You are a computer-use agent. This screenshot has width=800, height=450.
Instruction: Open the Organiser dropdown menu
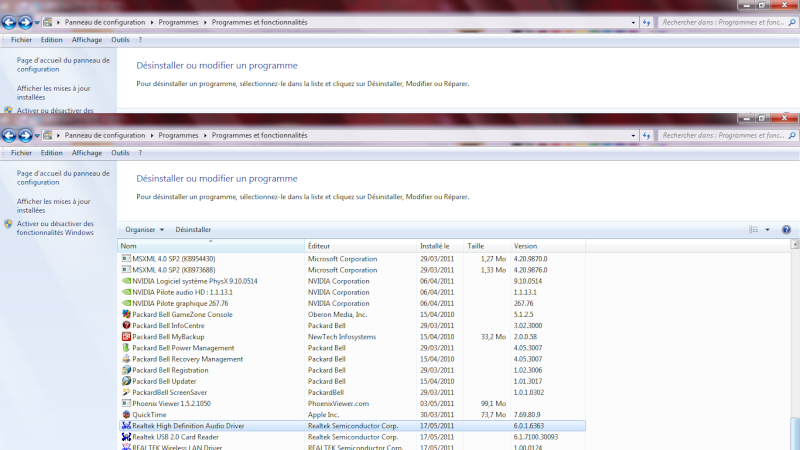coord(144,230)
